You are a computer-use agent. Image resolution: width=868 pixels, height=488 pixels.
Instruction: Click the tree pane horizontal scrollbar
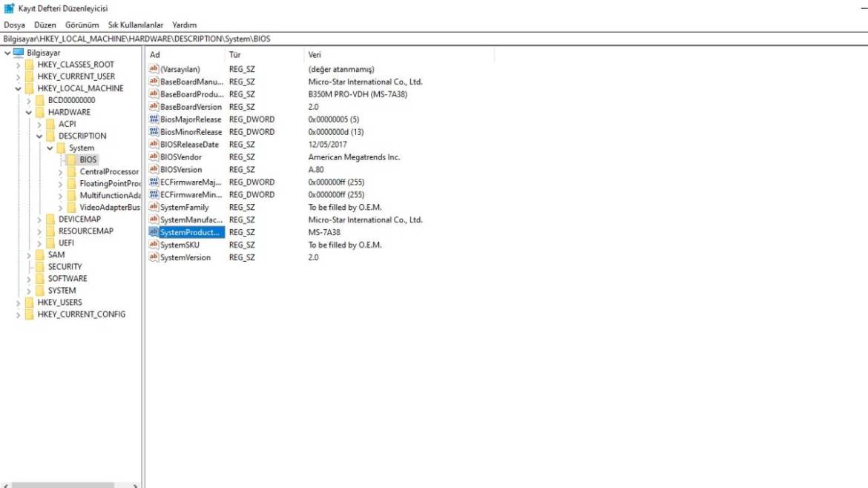63,485
